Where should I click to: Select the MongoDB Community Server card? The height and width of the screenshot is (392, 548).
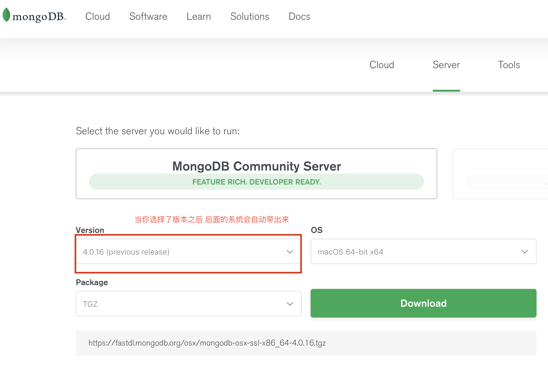[x=256, y=174]
